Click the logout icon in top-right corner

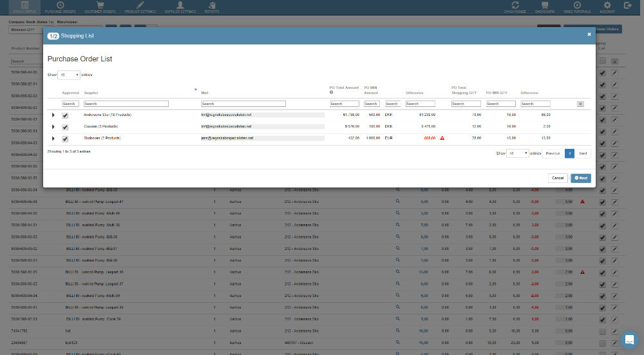coord(628,6)
